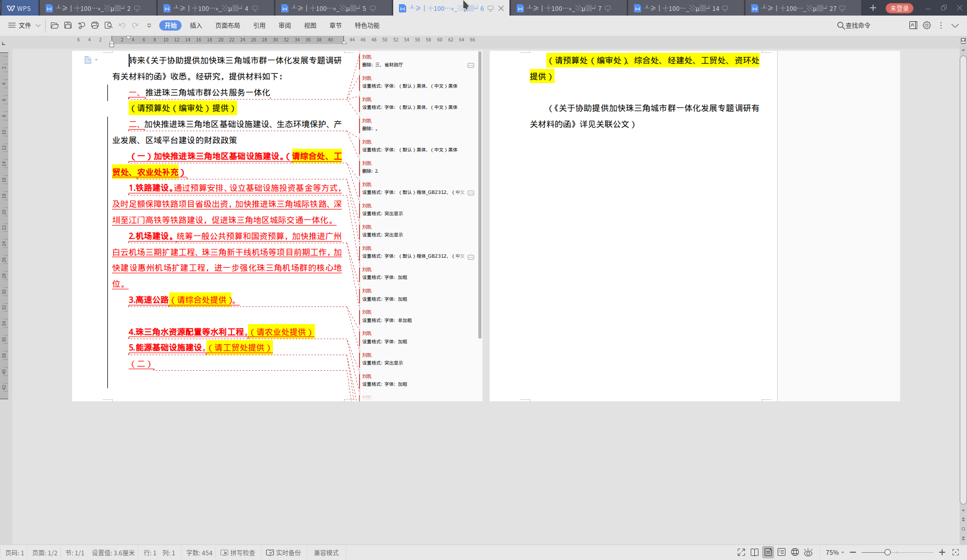The image size is (967, 560).
Task: Switch to document tab numbered 4
Action: (x=215, y=8)
